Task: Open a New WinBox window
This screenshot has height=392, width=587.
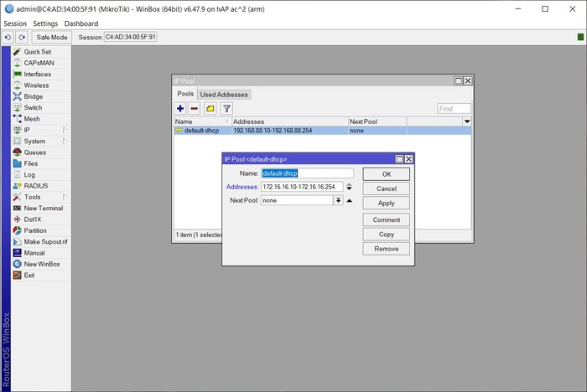Action: click(41, 264)
